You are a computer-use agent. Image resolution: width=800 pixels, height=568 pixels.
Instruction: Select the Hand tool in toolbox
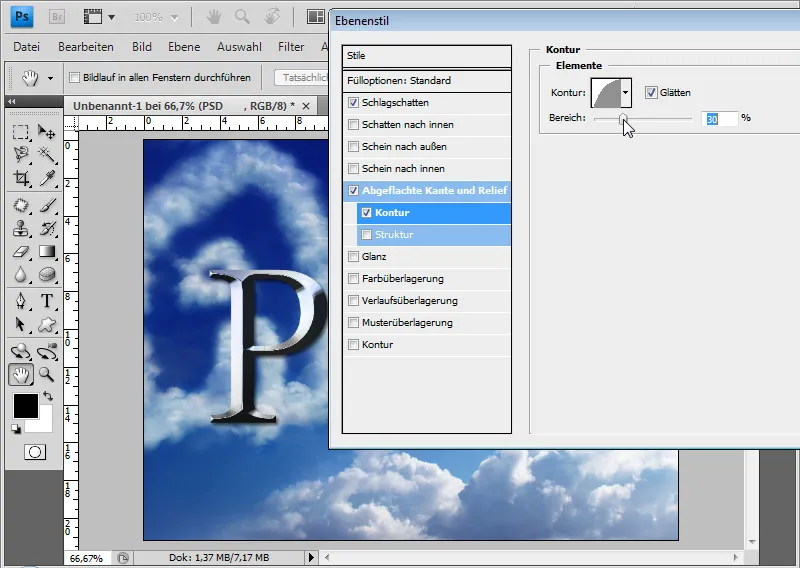click(21, 375)
